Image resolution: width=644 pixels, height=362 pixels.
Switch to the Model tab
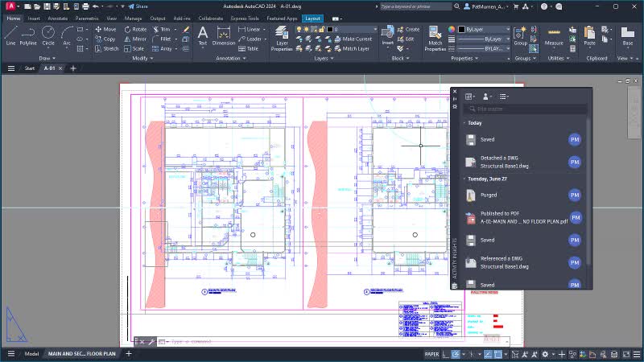31,354
